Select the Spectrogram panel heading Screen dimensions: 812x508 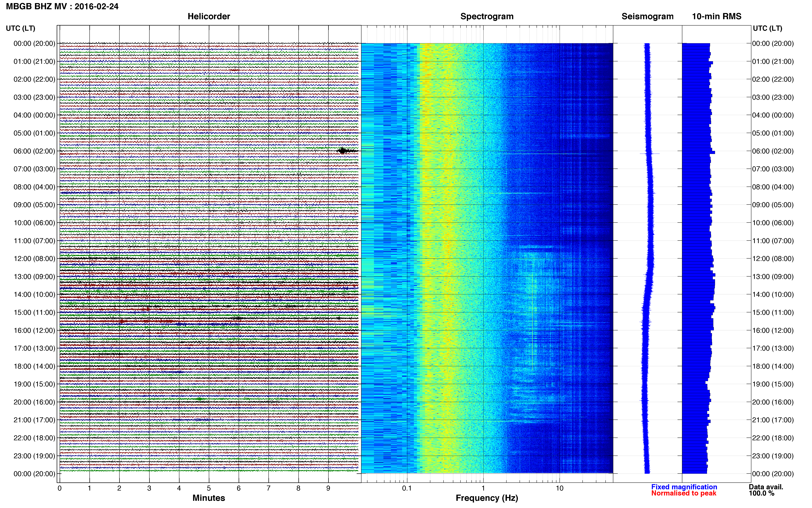point(487,16)
